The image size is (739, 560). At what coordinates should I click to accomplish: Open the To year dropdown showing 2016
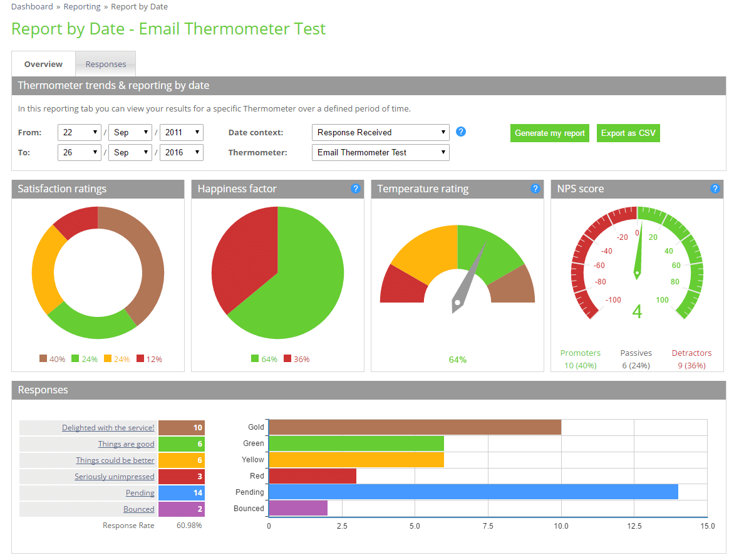(181, 152)
